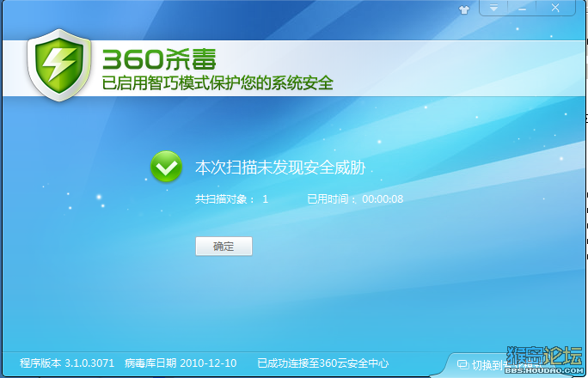Click 已成功连接至360云安全中心 status text

click(x=323, y=363)
